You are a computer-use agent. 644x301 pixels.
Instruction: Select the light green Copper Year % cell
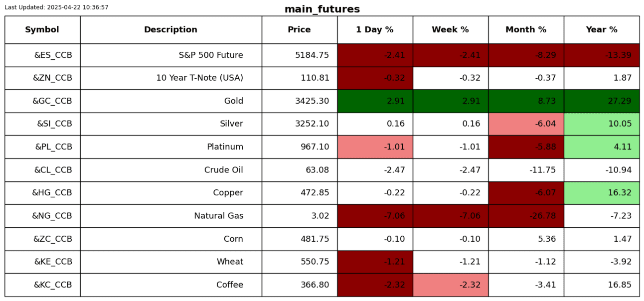(x=602, y=193)
